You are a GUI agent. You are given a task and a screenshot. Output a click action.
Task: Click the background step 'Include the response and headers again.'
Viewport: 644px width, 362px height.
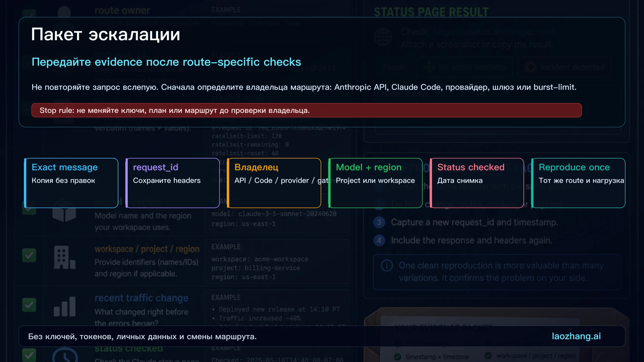pos(472,240)
